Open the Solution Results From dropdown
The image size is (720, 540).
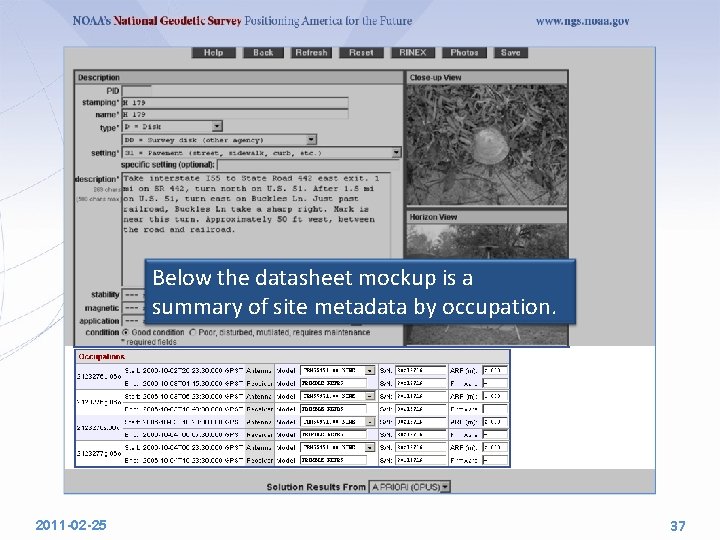(410, 487)
